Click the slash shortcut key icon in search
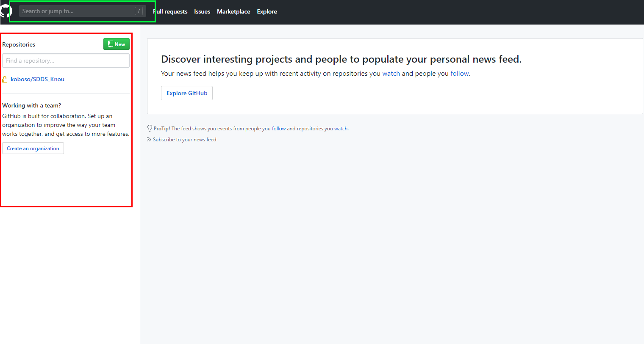The height and width of the screenshot is (344, 644). tap(139, 11)
